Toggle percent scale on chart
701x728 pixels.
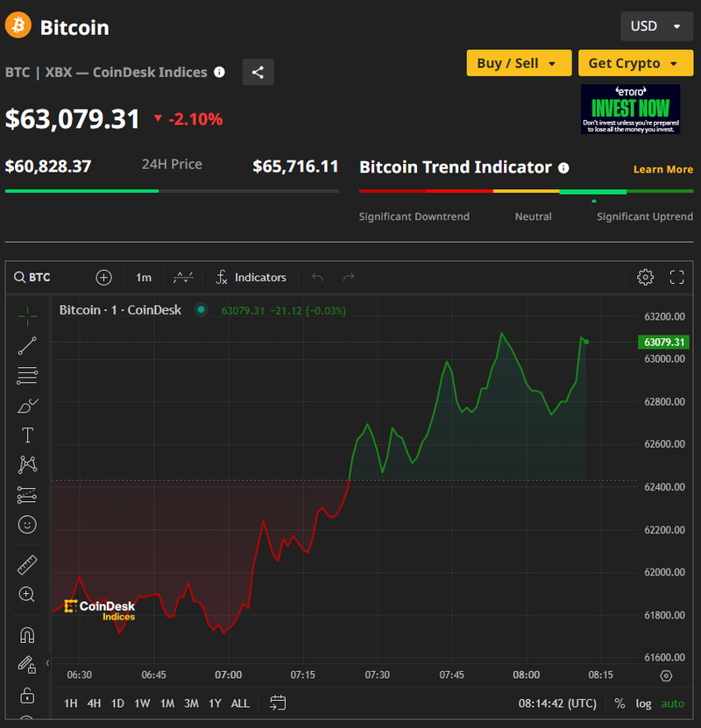pyautogui.click(x=620, y=703)
